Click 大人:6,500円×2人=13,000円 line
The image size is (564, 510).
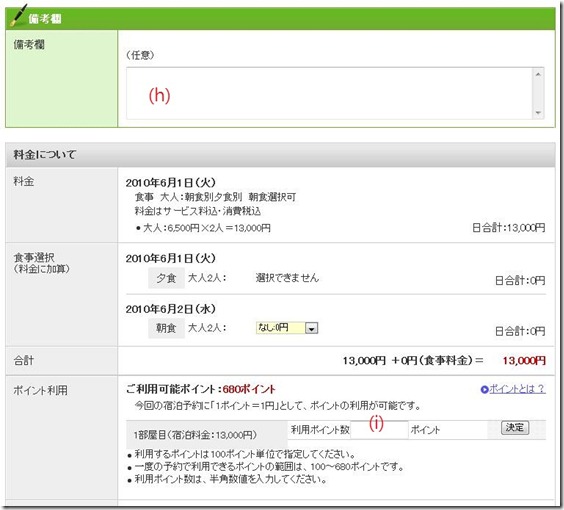(206, 228)
